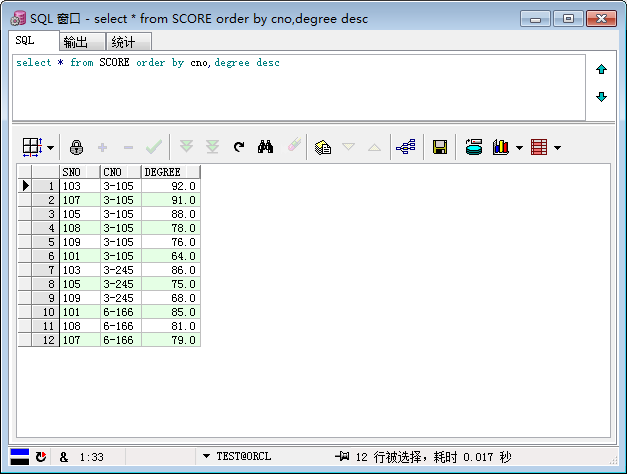Open the find binoculars tool

(x=266, y=147)
